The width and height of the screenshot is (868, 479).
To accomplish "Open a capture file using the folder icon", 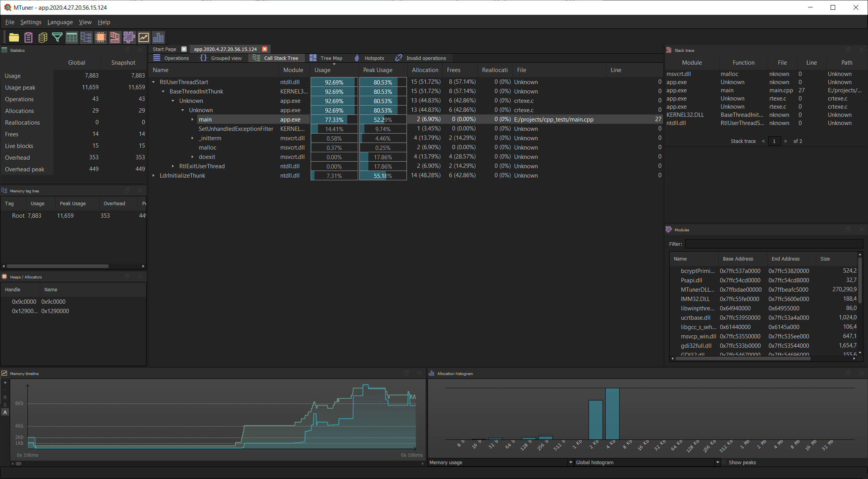I will (x=14, y=37).
